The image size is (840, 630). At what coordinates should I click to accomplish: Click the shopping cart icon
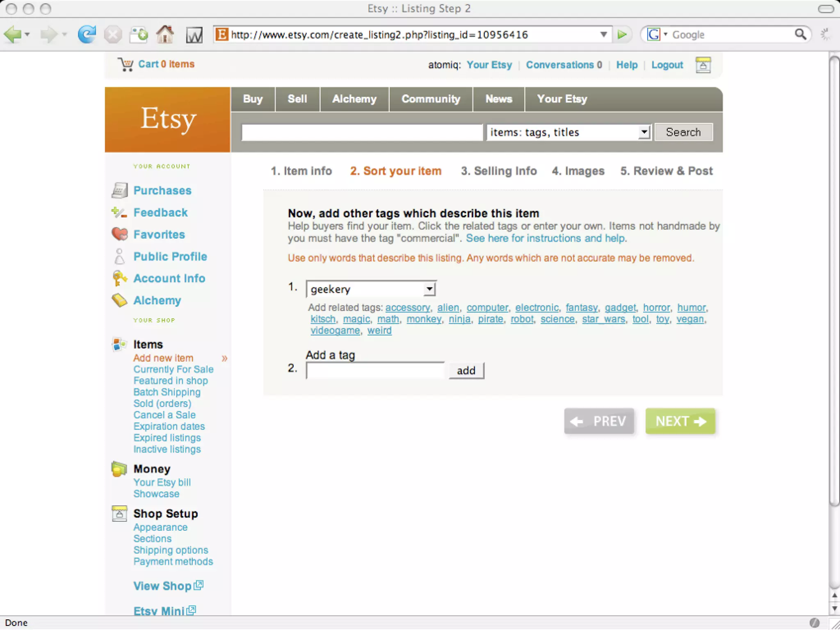point(126,65)
